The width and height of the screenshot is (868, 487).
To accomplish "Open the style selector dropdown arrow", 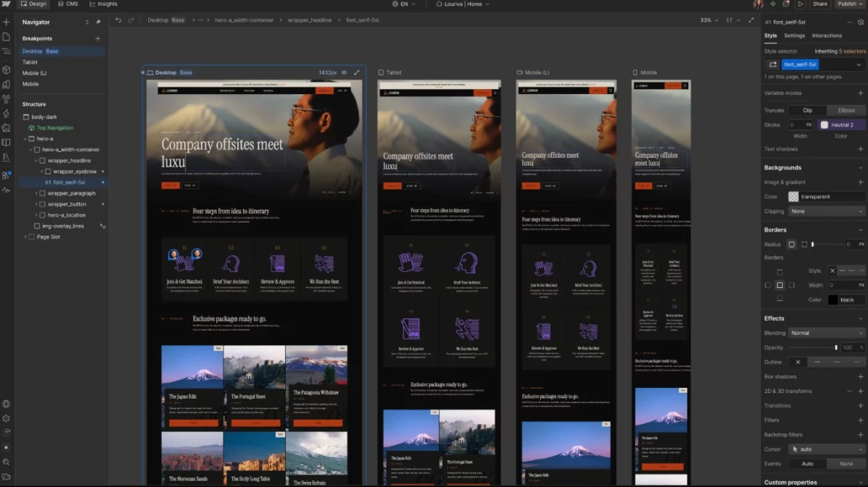I will 859,64.
